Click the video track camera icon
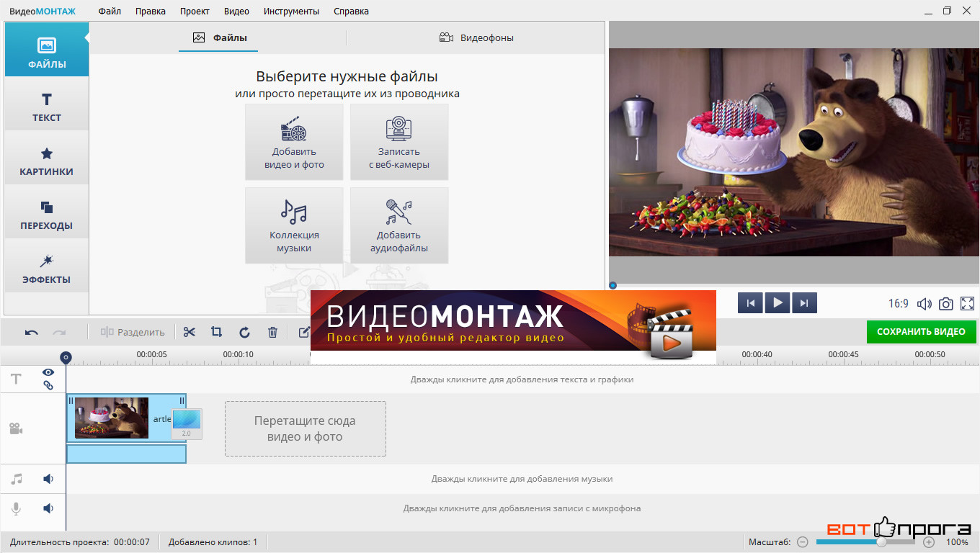The width and height of the screenshot is (980, 553). [16, 429]
